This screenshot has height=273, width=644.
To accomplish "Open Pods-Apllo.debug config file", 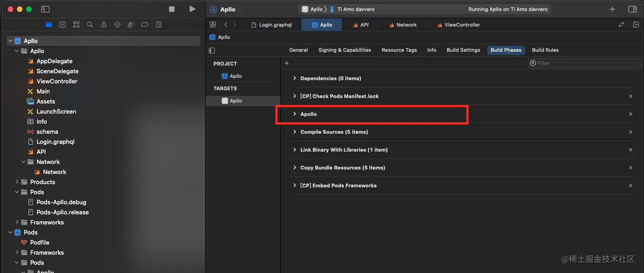I will [57, 202].
